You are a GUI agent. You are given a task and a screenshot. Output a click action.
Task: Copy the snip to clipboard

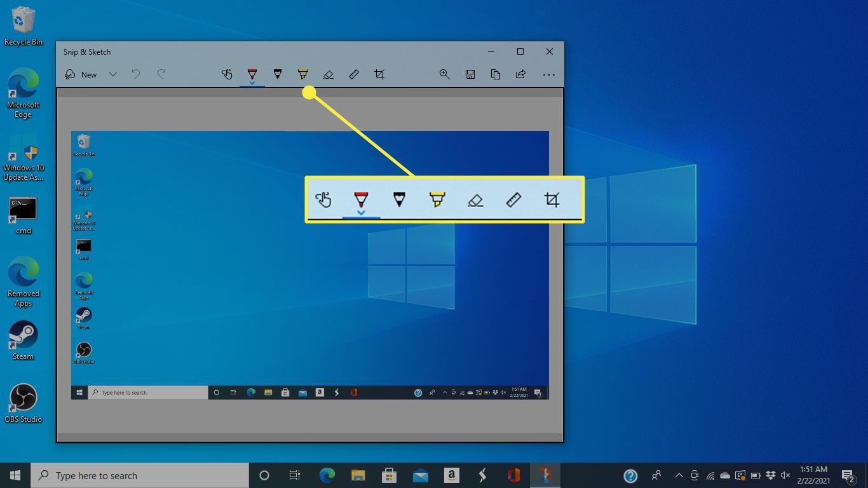[x=496, y=74]
